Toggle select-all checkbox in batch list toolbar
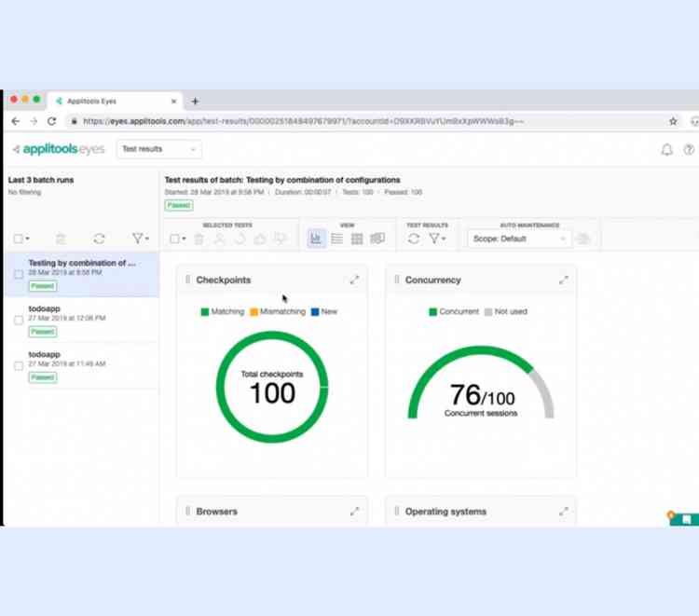The width and height of the screenshot is (699, 616). click(18, 239)
